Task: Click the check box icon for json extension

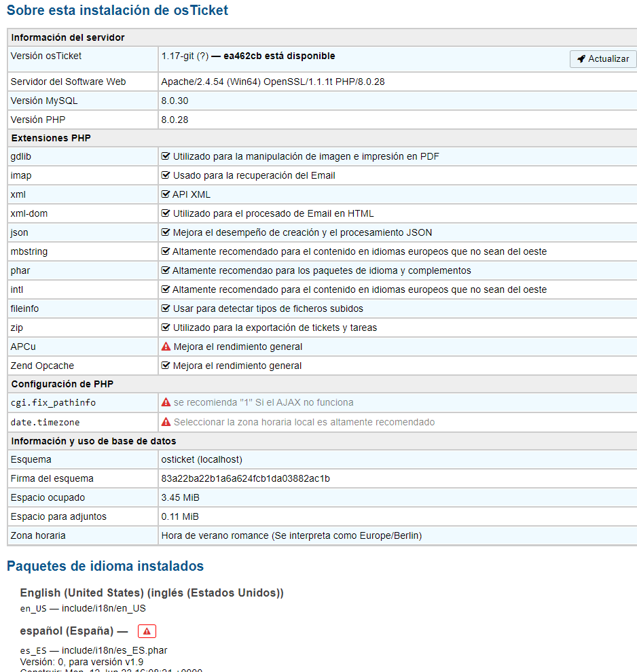Action: 166,233
